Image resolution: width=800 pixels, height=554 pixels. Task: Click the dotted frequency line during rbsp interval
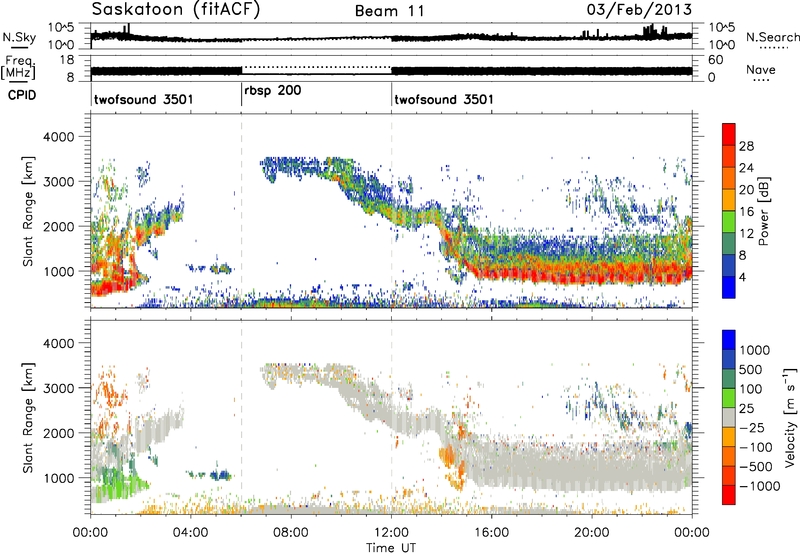click(316, 67)
